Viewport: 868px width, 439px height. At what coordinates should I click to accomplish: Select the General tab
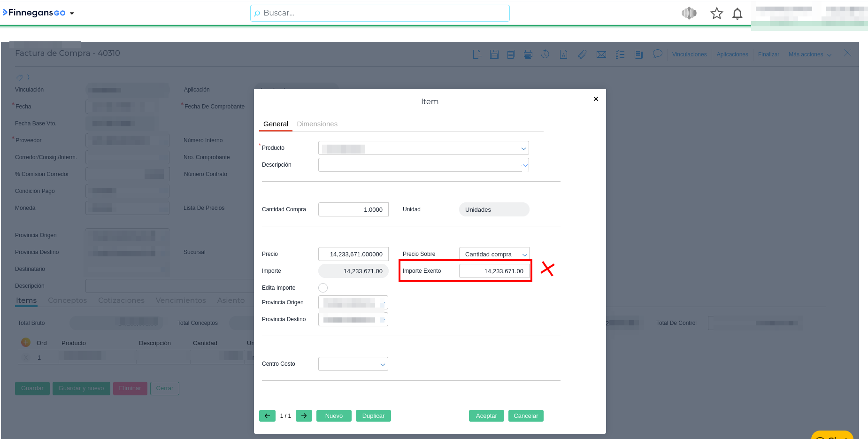276,124
